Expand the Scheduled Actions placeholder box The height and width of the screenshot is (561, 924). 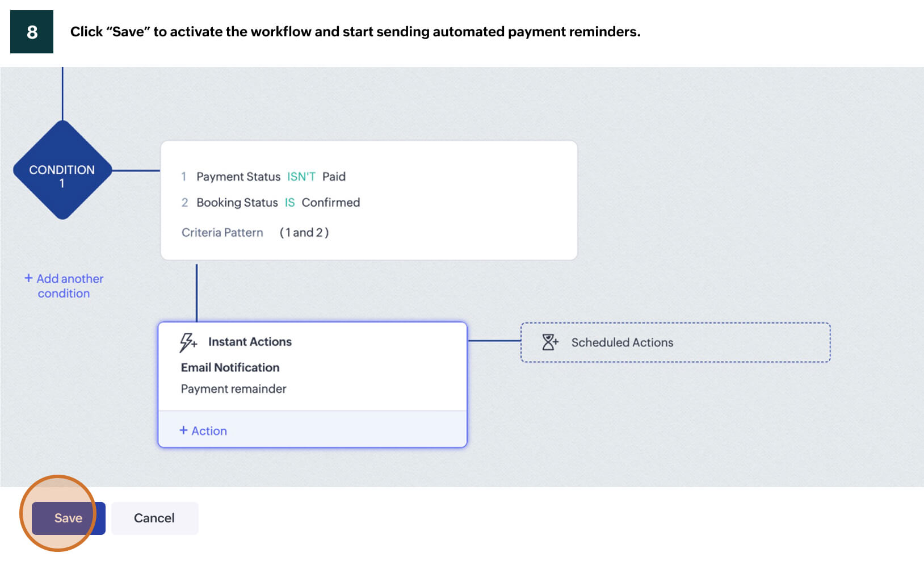point(675,342)
